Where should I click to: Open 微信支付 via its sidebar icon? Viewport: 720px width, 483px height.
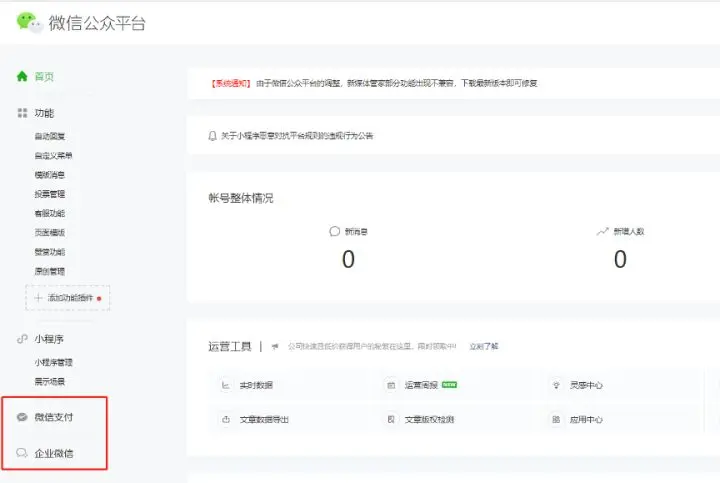pos(22,417)
